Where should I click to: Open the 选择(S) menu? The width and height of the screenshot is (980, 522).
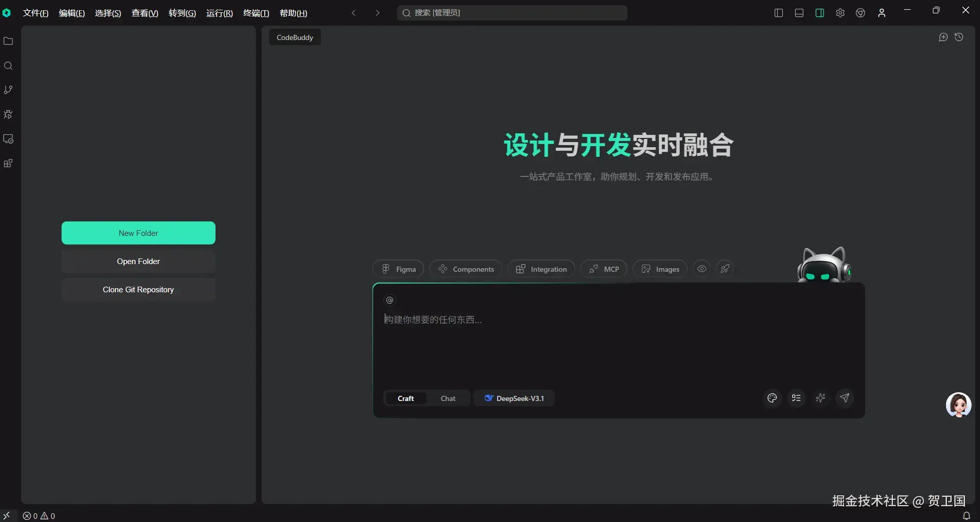[x=108, y=13]
